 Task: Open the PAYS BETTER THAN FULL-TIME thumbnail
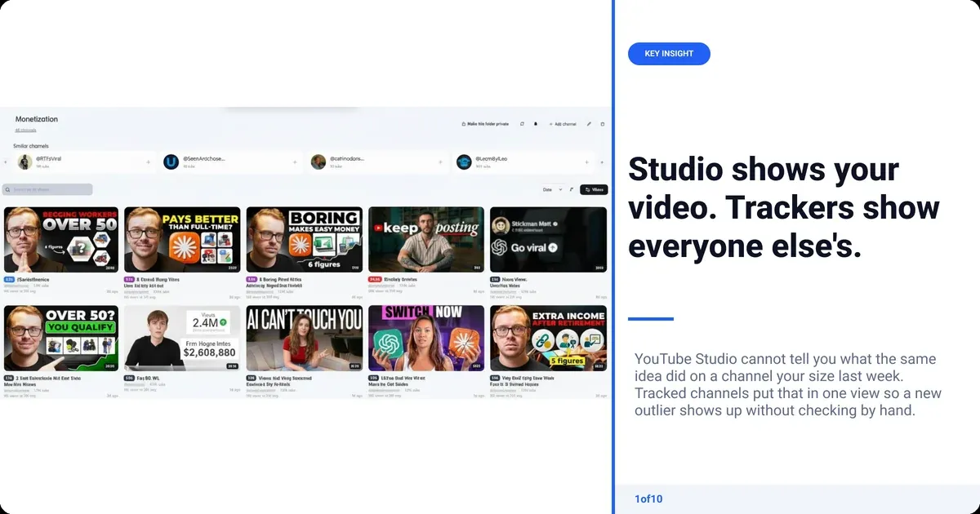click(x=182, y=239)
